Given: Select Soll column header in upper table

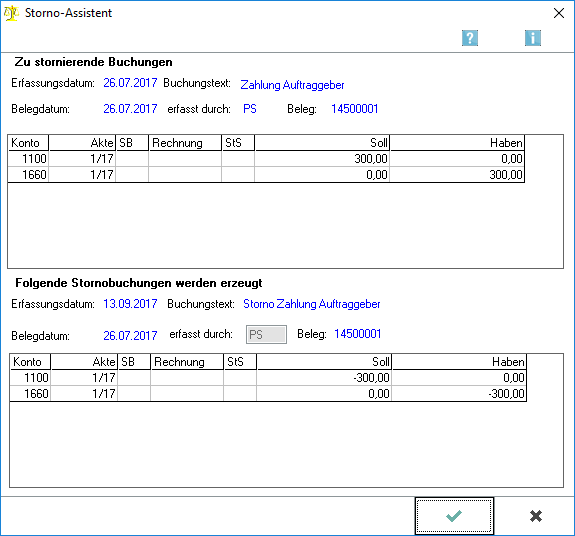Looking at the screenshot, I should pos(322,143).
